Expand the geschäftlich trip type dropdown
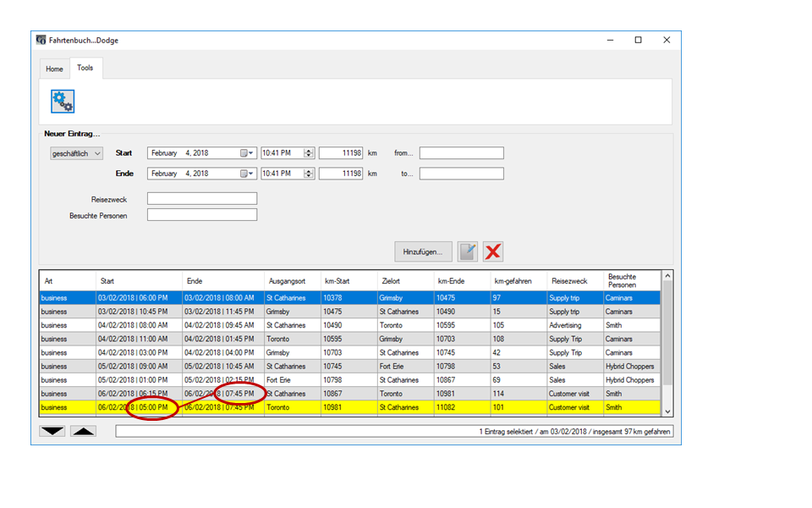 [x=96, y=154]
